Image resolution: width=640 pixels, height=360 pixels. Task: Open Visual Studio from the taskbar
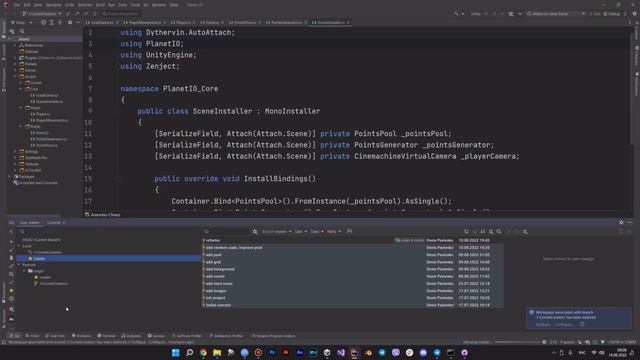pyautogui.click(x=341, y=353)
